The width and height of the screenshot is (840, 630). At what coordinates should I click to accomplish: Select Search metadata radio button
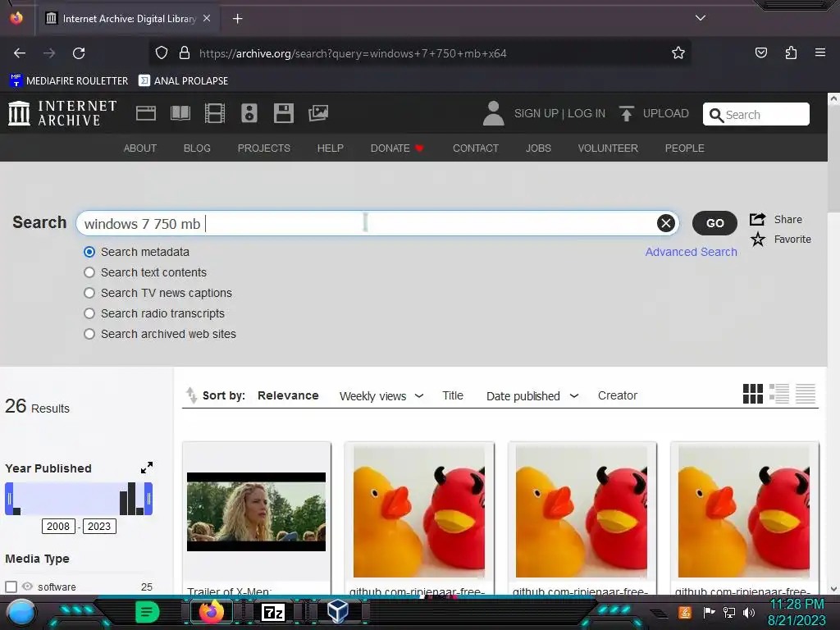[89, 252]
